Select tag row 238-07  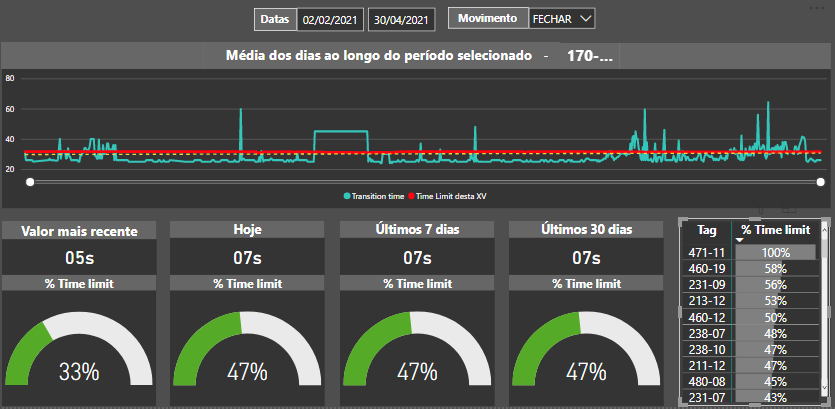point(706,333)
